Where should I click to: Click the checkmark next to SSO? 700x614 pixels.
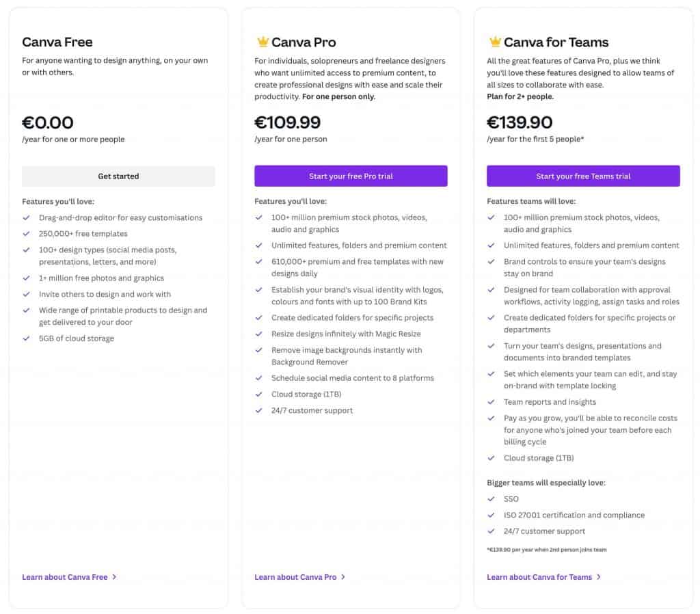coord(492,499)
